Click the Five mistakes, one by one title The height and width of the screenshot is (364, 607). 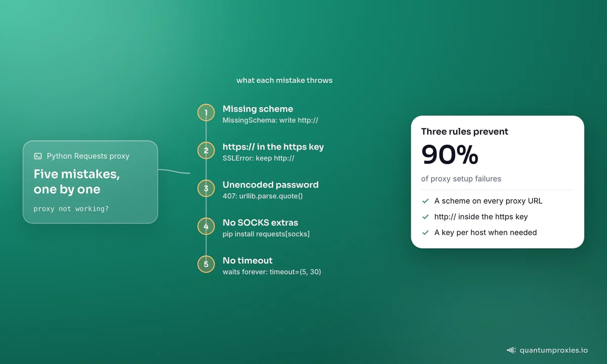pos(76,182)
